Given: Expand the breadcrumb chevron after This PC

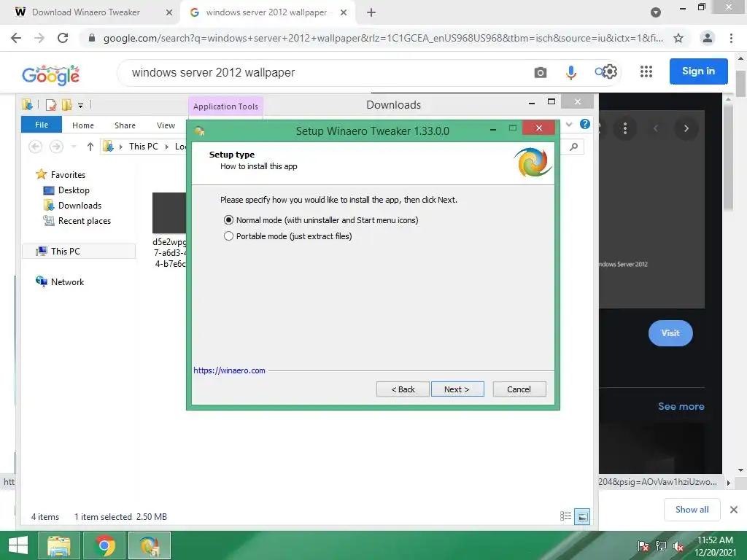Looking at the screenshot, I should tap(167, 147).
